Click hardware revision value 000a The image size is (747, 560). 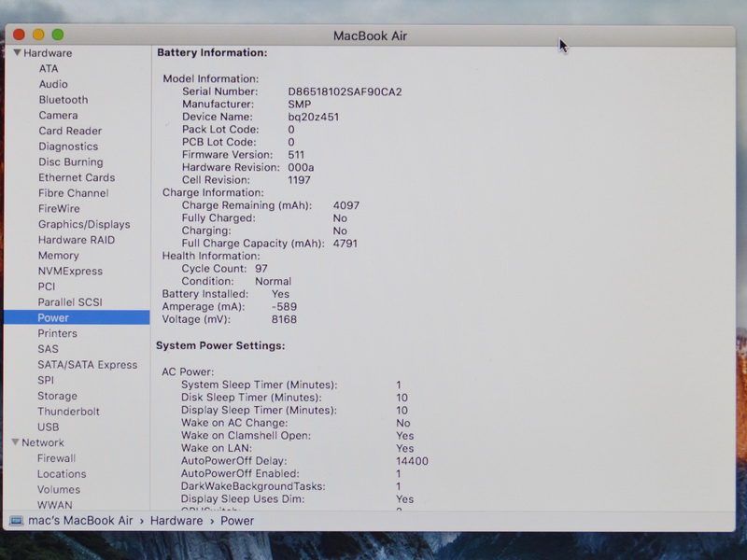[x=301, y=168]
